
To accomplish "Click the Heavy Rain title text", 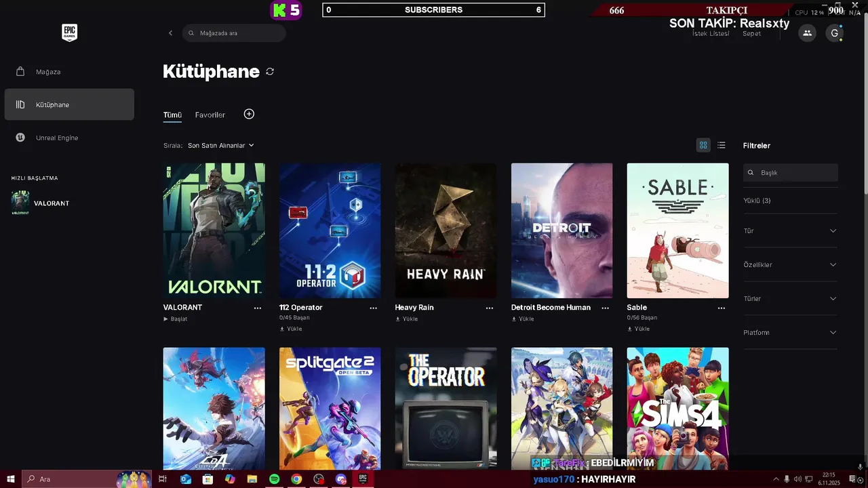I will pyautogui.click(x=414, y=308).
